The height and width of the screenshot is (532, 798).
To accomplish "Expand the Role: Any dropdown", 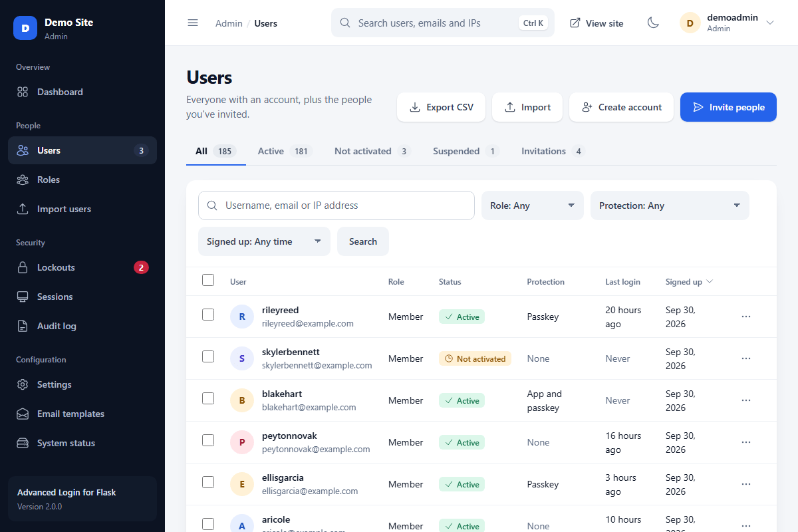I will (x=533, y=205).
